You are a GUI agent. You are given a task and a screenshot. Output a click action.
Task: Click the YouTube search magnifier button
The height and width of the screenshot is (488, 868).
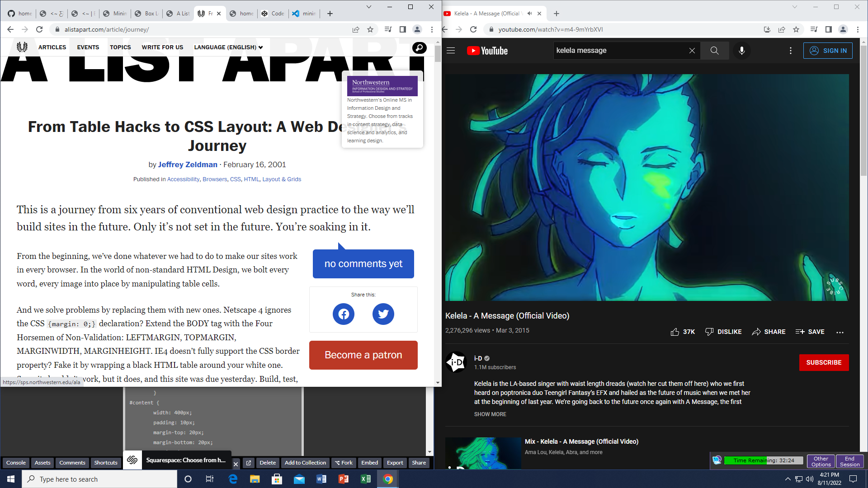pyautogui.click(x=714, y=51)
